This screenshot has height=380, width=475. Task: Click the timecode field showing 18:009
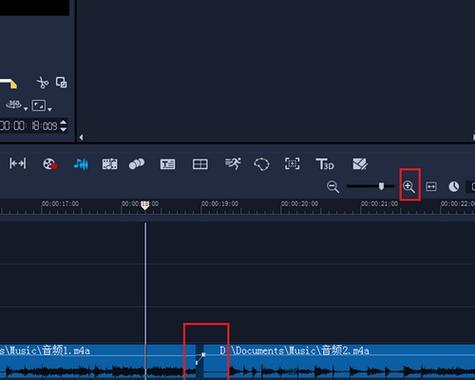(29, 126)
